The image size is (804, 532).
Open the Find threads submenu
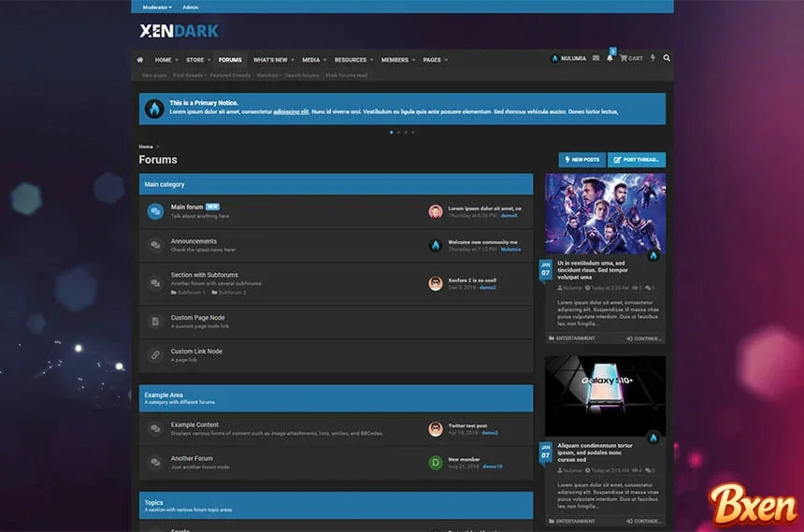189,76
